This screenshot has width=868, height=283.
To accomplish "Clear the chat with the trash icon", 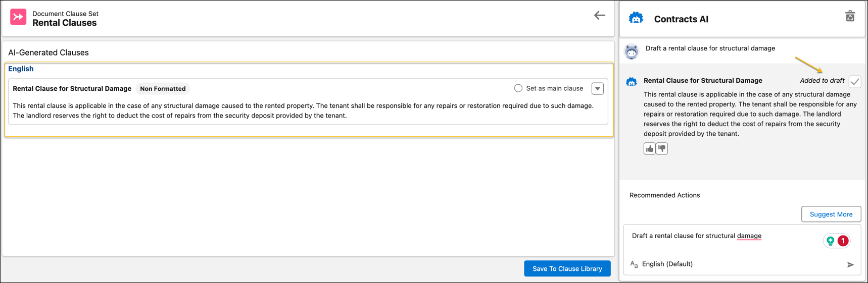I will 850,16.
